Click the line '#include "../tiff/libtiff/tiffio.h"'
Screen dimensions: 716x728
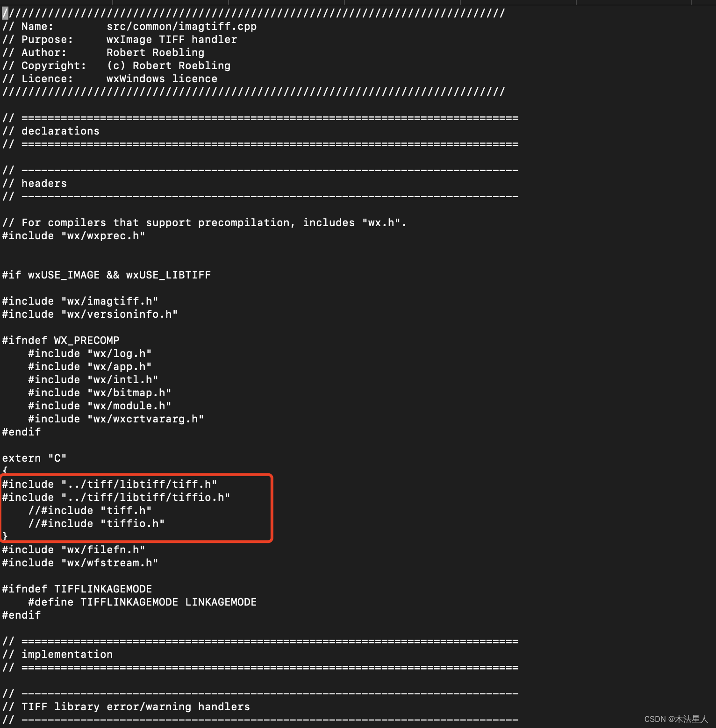pos(116,498)
